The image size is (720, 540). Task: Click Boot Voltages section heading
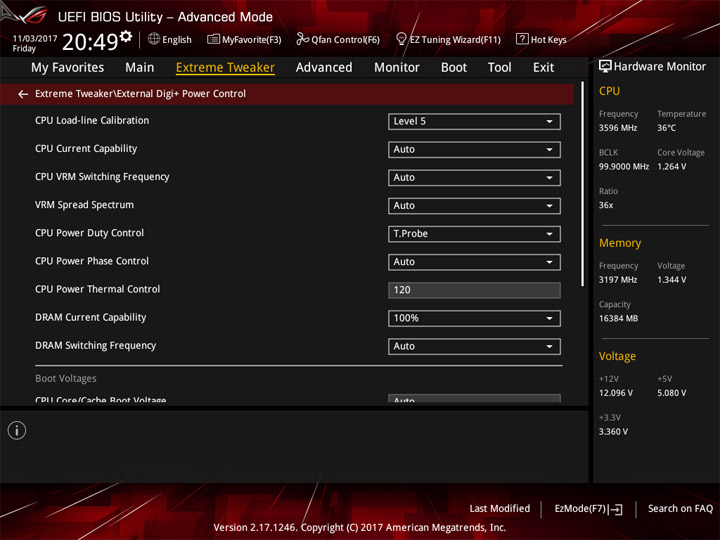click(66, 378)
